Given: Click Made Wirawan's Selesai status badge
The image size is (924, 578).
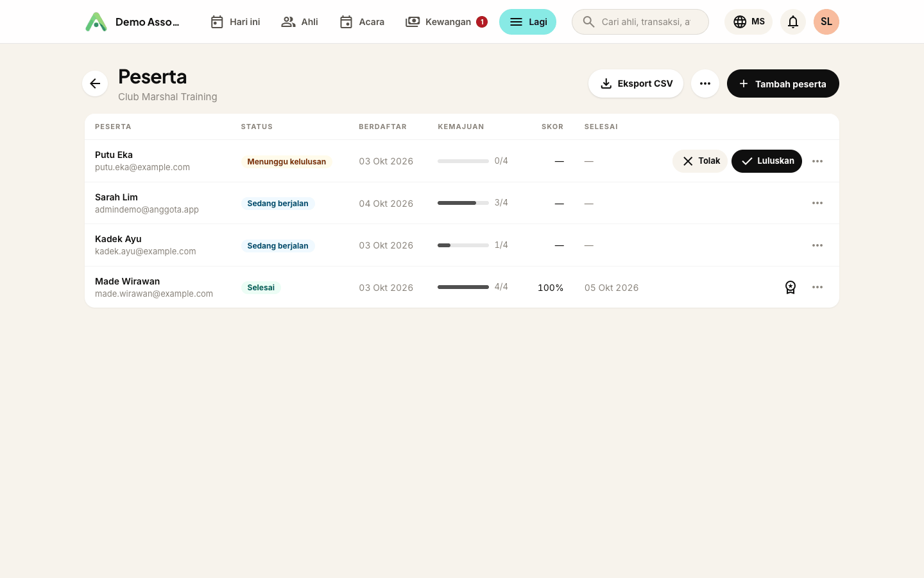Looking at the screenshot, I should 261,288.
